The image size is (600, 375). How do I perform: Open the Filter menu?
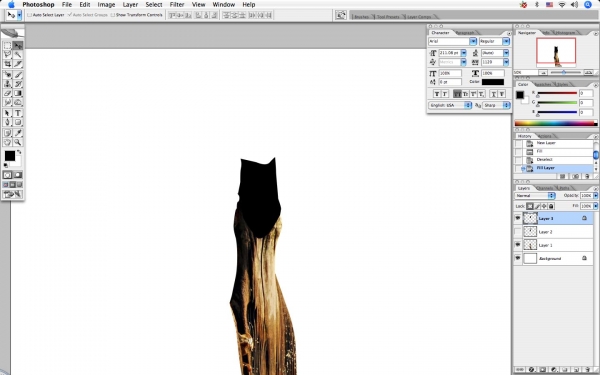pos(177,5)
